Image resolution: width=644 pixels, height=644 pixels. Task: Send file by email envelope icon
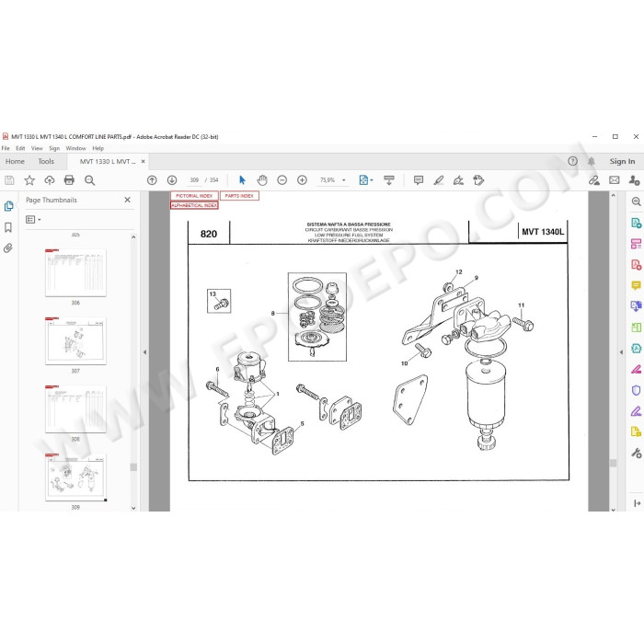[615, 180]
